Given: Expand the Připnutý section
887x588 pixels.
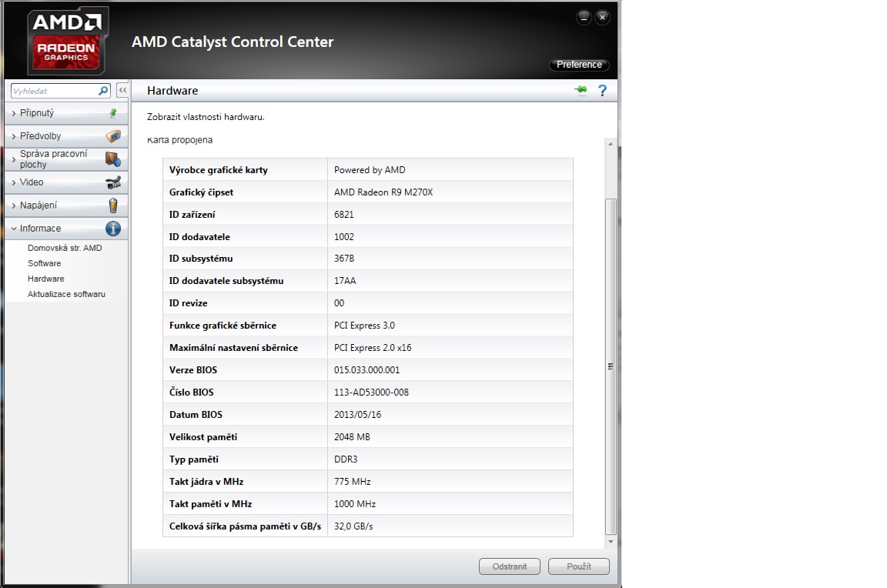Looking at the screenshot, I should (66, 113).
